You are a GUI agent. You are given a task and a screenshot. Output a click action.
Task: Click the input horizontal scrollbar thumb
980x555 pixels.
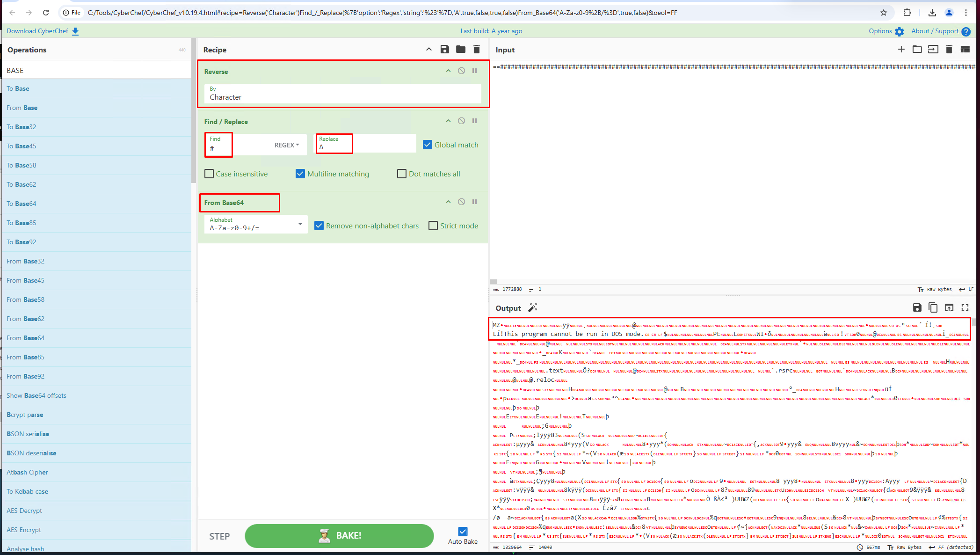[493, 282]
